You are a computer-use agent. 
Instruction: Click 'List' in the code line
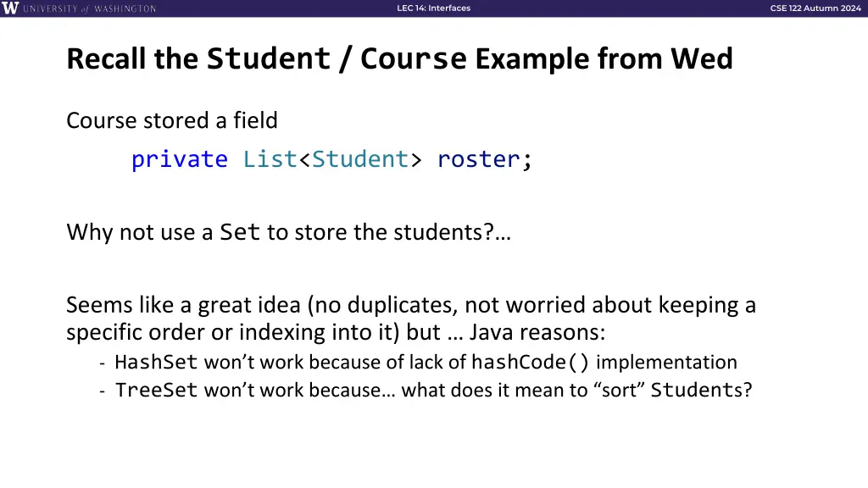(x=270, y=159)
